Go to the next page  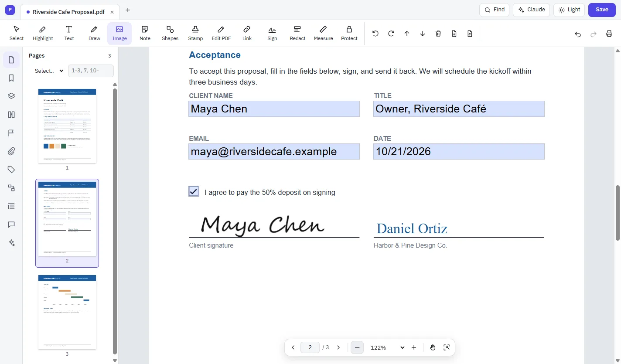(338, 347)
